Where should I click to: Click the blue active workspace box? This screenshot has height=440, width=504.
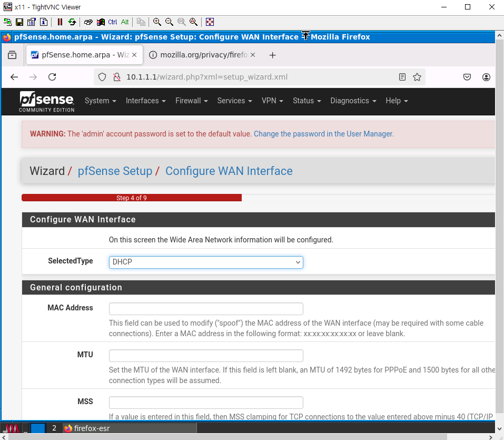pos(37,428)
